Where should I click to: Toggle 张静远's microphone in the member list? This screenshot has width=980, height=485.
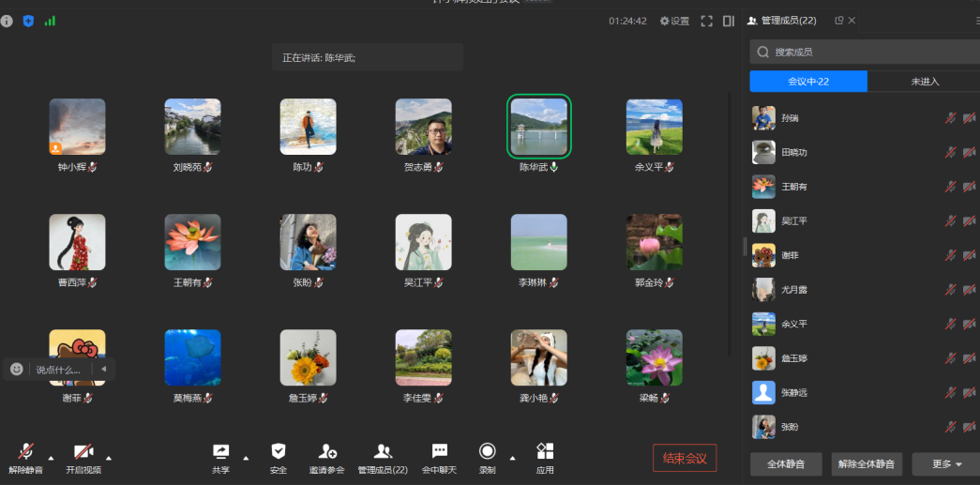pos(951,392)
